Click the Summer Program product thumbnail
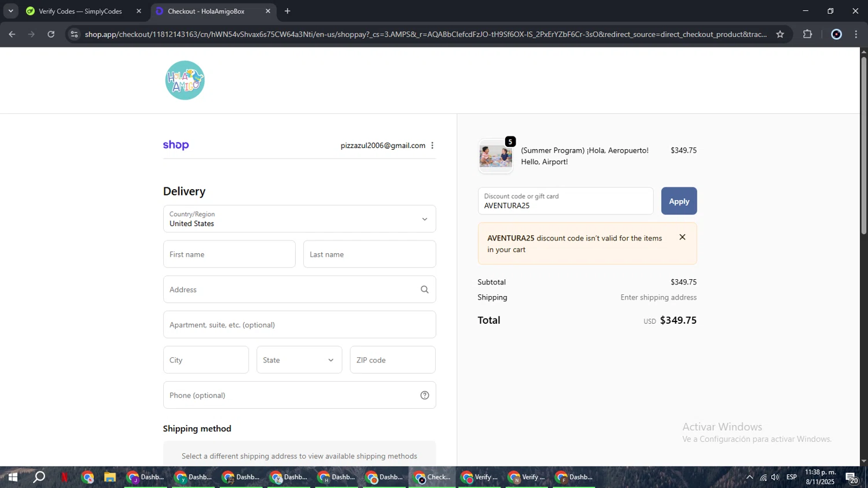Viewport: 868px width, 488px height. pyautogui.click(x=496, y=156)
